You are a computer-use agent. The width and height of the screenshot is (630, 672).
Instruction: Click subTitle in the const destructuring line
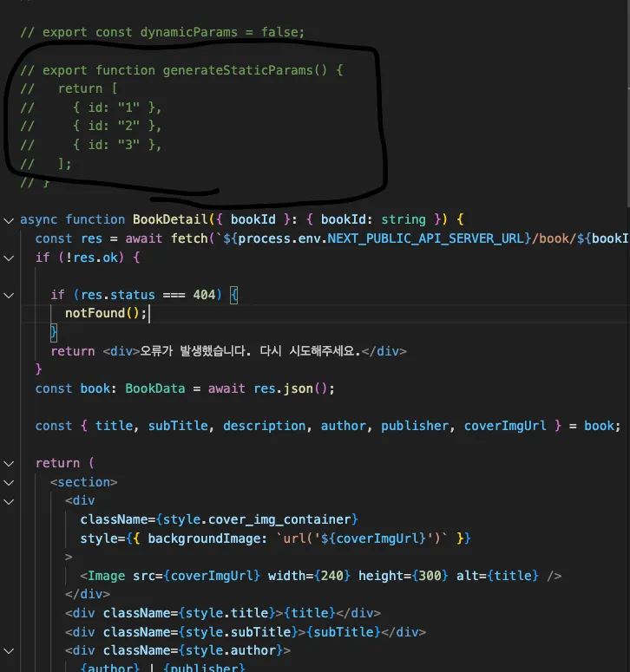coord(178,426)
